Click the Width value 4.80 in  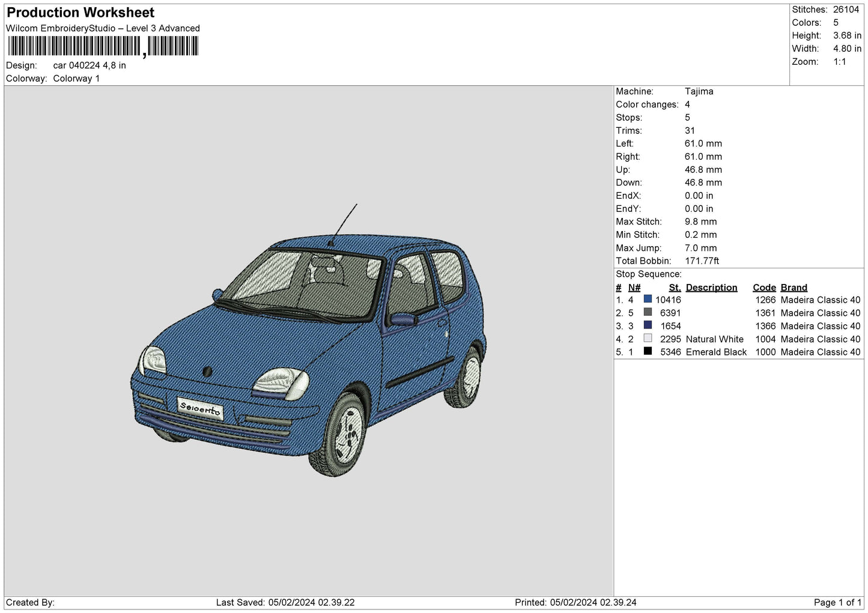click(x=847, y=49)
